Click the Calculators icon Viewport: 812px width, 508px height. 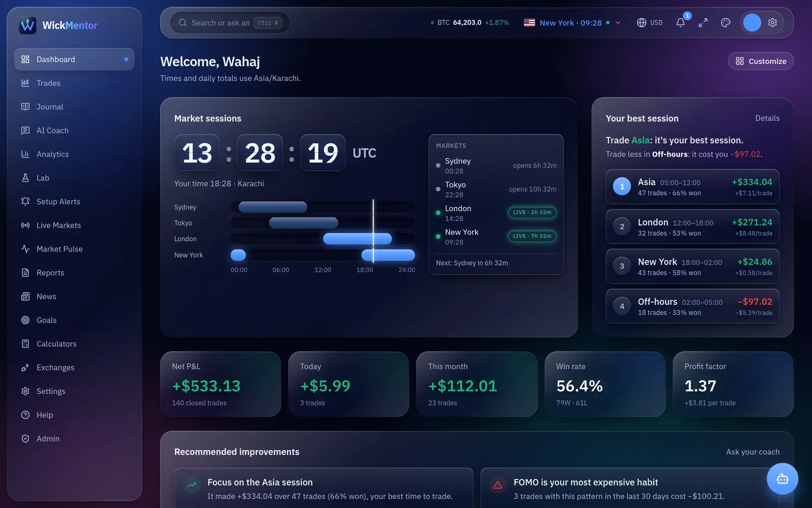(x=25, y=344)
